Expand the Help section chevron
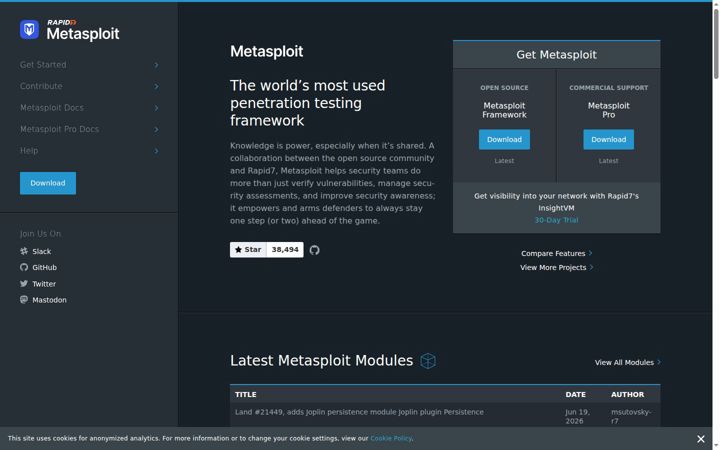Image resolution: width=720 pixels, height=450 pixels. pyautogui.click(x=156, y=151)
